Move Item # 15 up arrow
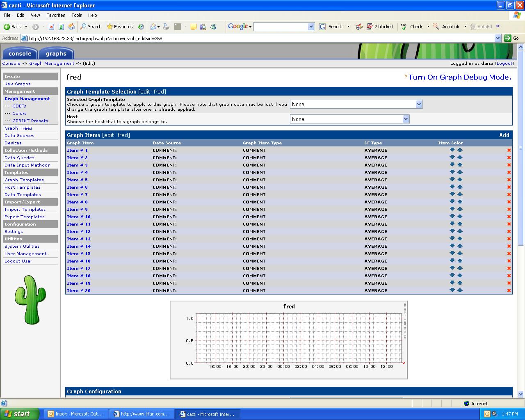 (x=460, y=253)
